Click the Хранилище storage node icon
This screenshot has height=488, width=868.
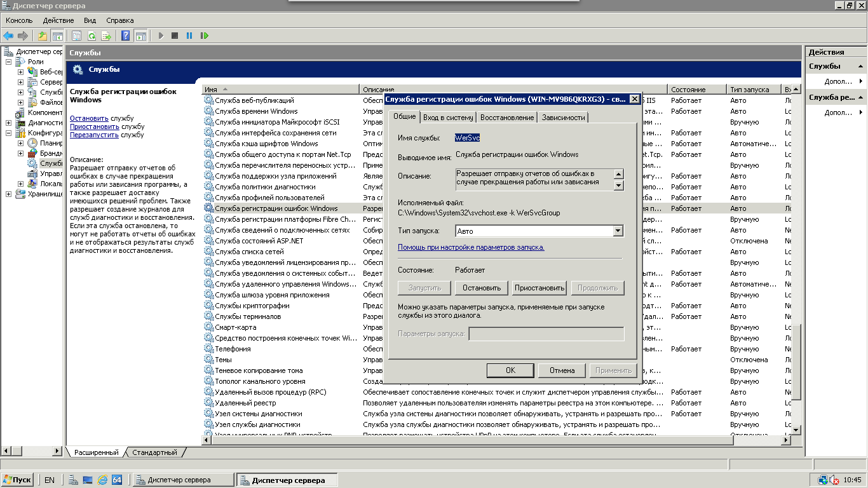coord(20,194)
